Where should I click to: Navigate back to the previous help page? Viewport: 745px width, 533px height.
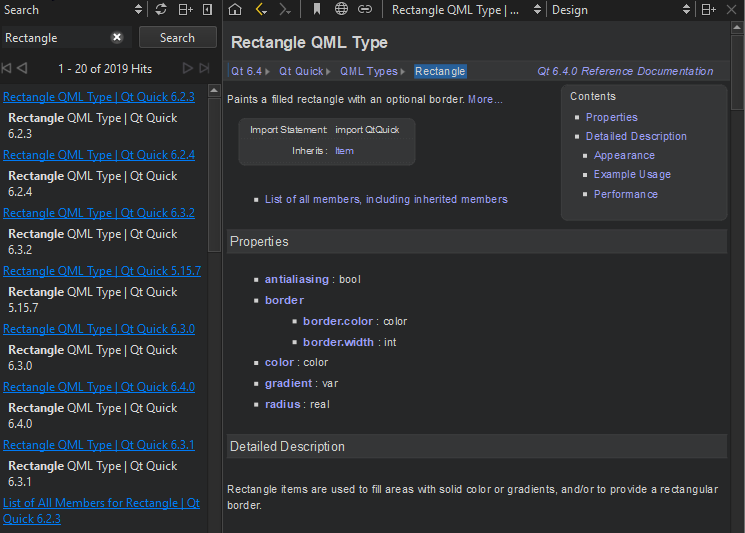click(261, 10)
